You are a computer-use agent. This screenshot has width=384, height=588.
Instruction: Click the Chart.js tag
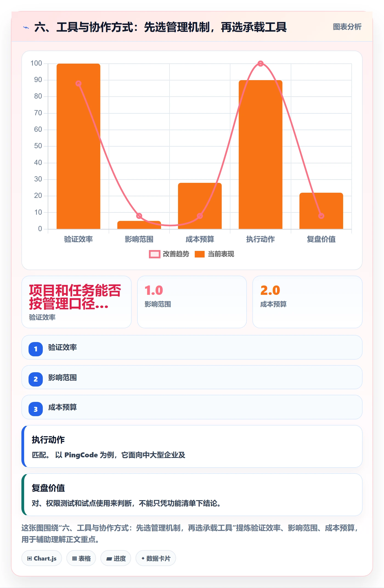point(42,558)
